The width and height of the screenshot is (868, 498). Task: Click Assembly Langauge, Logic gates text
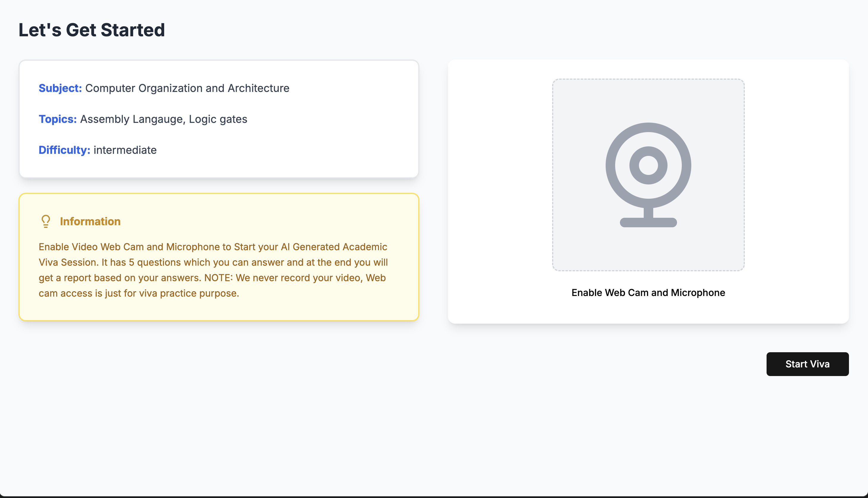164,119
